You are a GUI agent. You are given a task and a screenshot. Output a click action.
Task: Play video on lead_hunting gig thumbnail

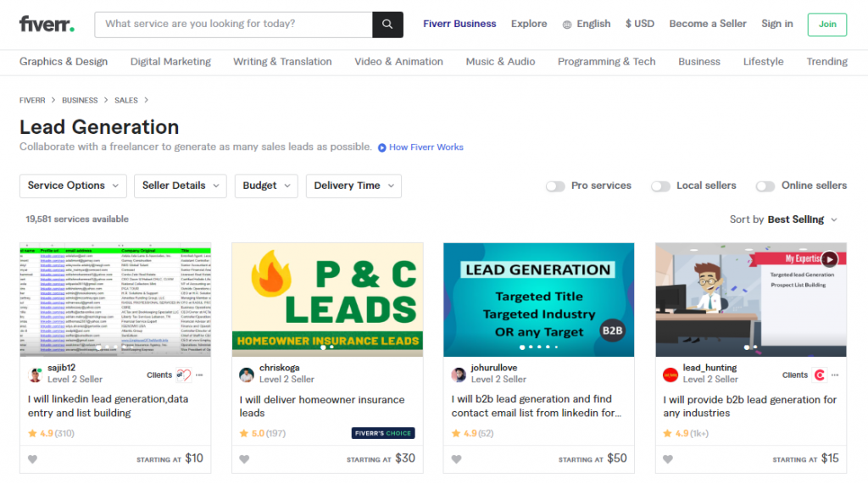click(828, 259)
